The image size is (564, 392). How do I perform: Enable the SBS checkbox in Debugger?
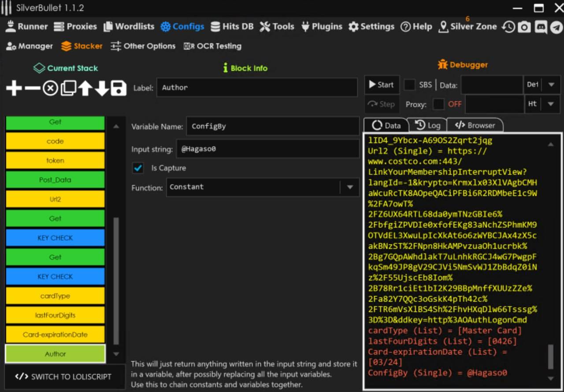[x=410, y=85]
